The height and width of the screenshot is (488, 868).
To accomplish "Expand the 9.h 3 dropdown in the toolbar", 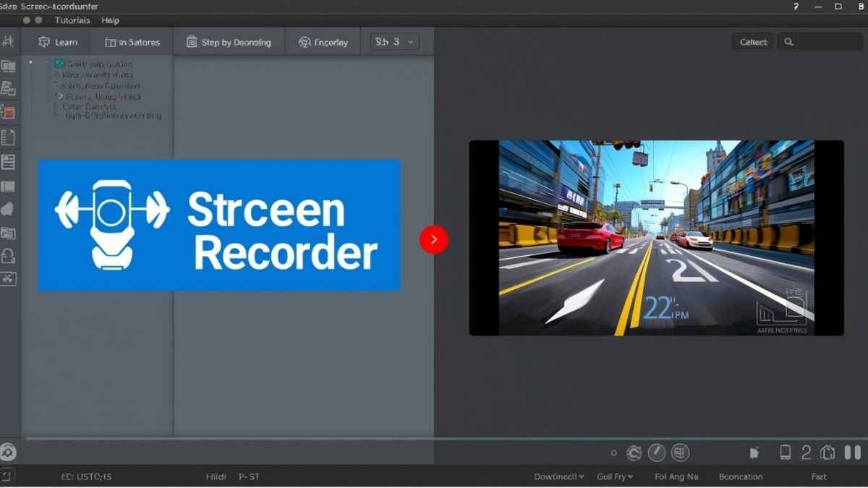I will click(393, 41).
